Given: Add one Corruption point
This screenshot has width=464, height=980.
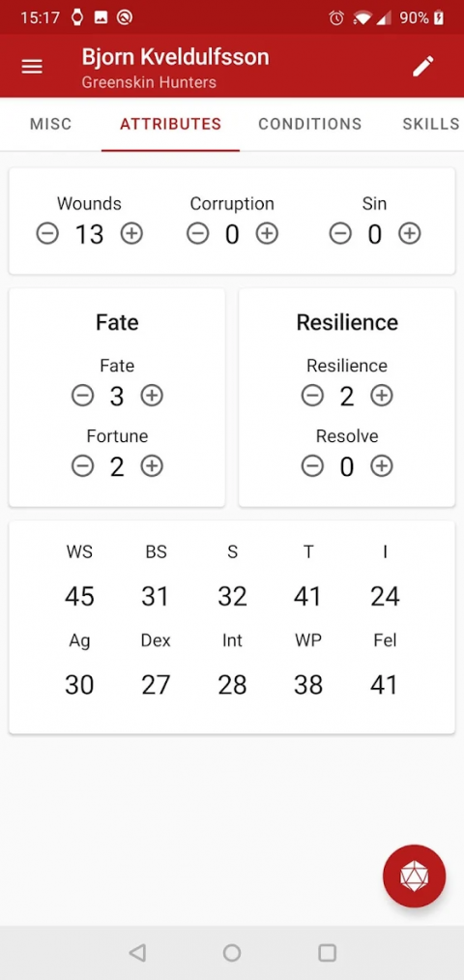Looking at the screenshot, I should tap(268, 234).
